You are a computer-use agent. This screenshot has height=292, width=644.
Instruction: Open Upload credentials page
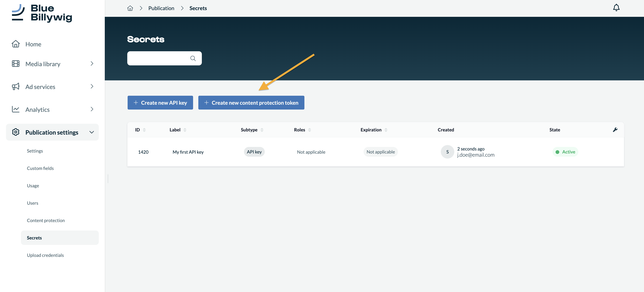(x=45, y=255)
